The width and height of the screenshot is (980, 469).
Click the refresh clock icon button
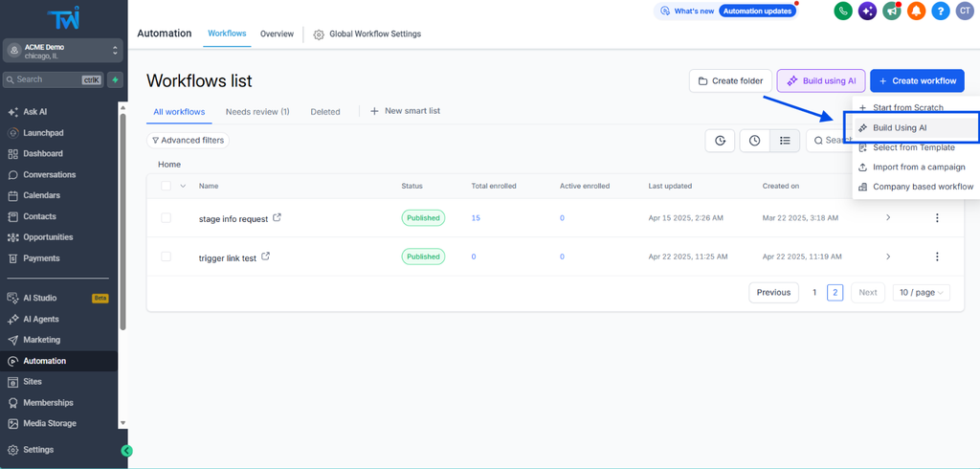[720, 141]
